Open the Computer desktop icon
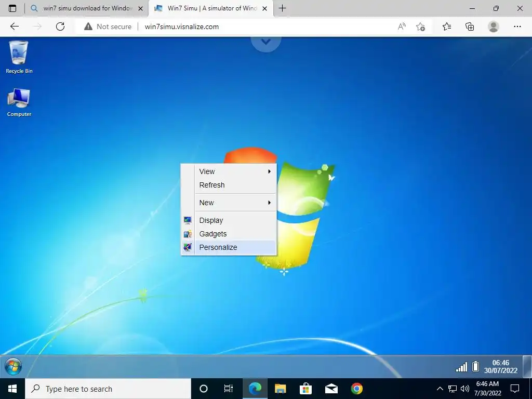Image resolution: width=532 pixels, height=399 pixels. [x=19, y=102]
